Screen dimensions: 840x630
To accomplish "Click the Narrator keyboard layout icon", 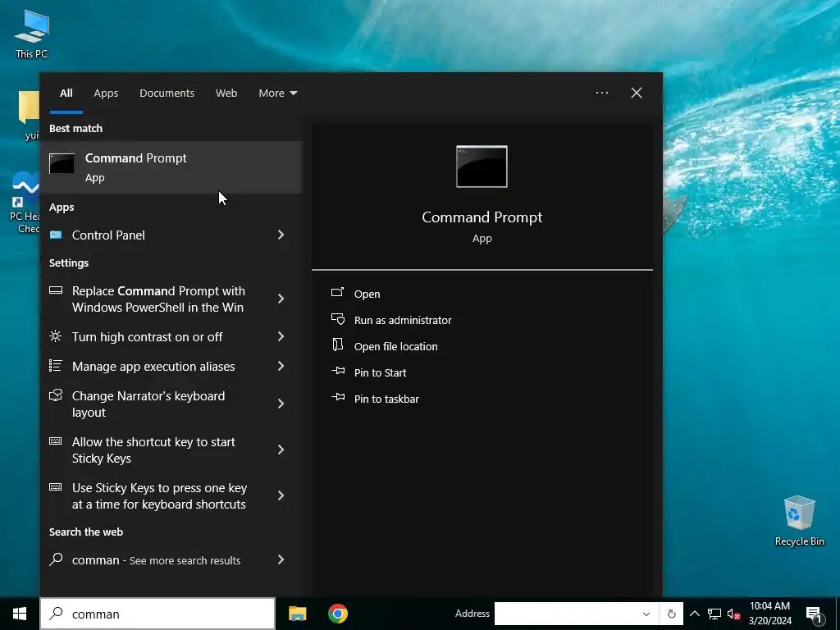I will tap(56, 395).
